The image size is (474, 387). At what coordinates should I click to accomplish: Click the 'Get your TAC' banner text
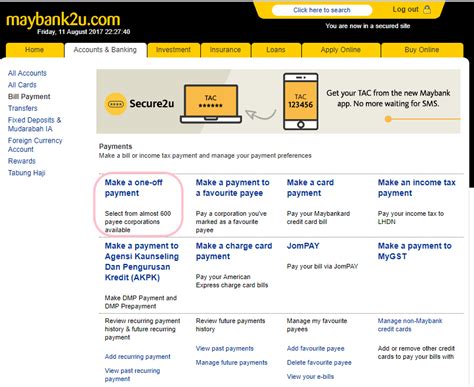tap(388, 98)
